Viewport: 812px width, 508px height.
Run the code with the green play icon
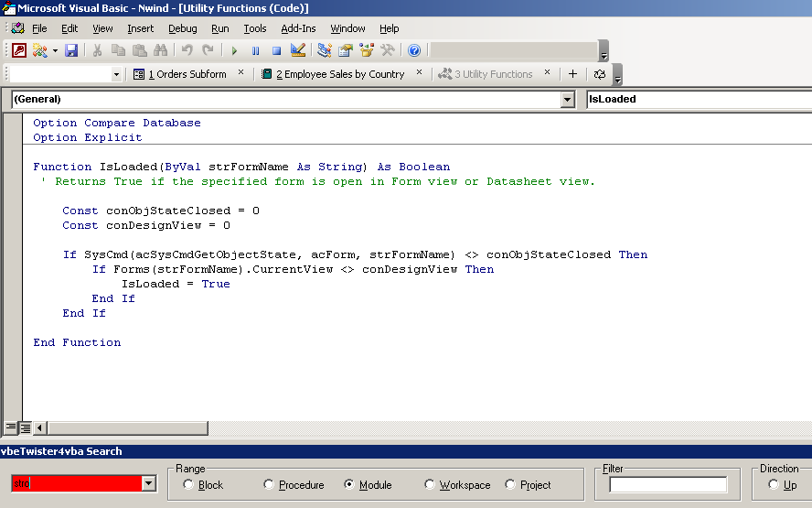(234, 50)
